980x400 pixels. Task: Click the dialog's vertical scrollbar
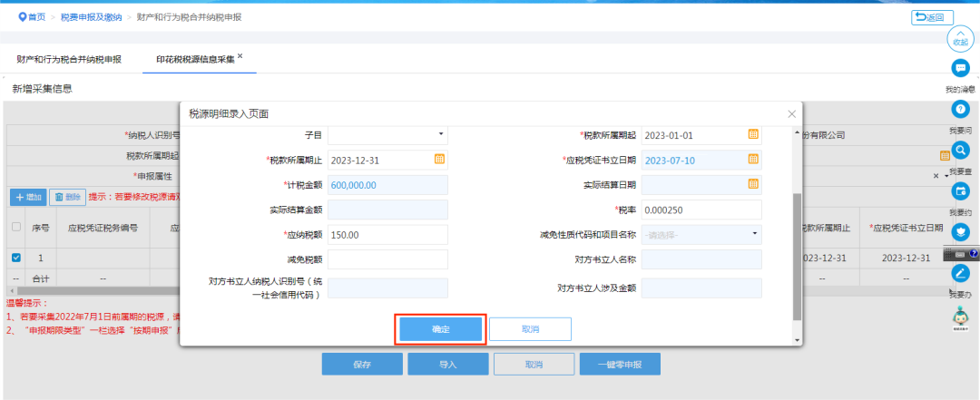[x=797, y=257]
